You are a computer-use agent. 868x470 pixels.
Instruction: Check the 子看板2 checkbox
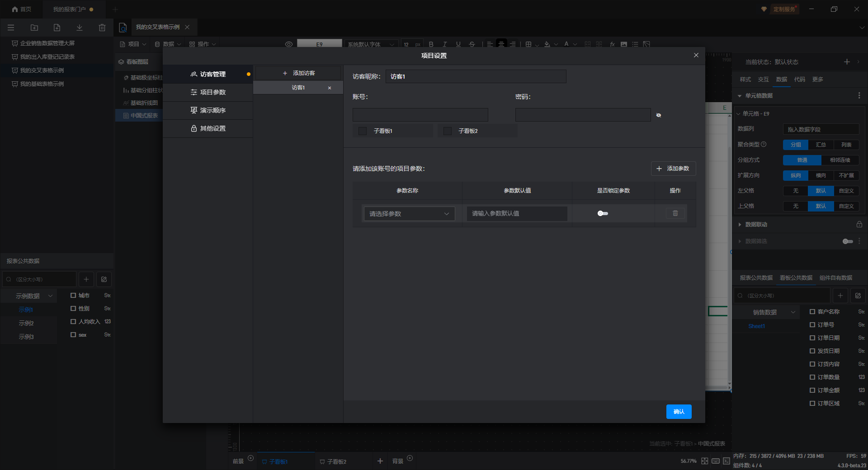(448, 131)
